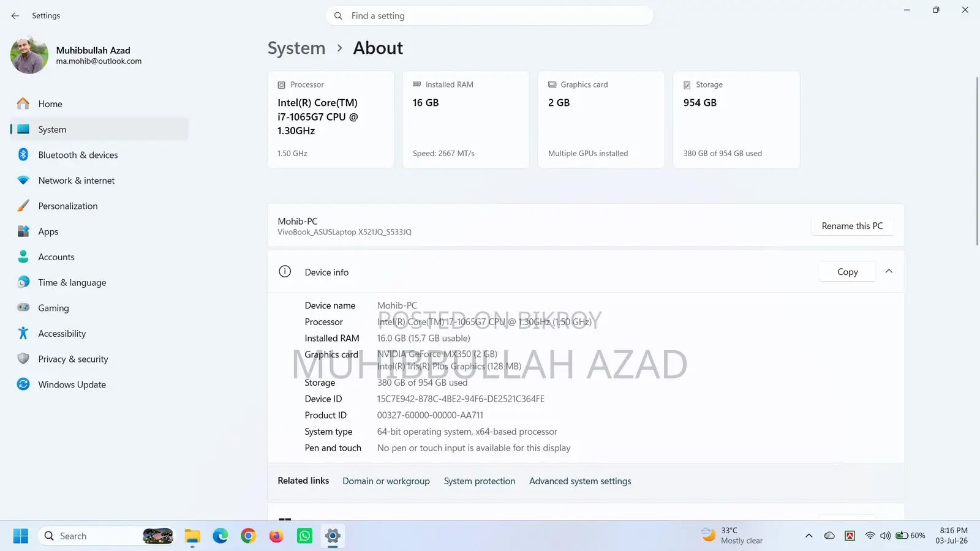
Task: Click the Personalization paintbrush icon
Action: point(23,206)
